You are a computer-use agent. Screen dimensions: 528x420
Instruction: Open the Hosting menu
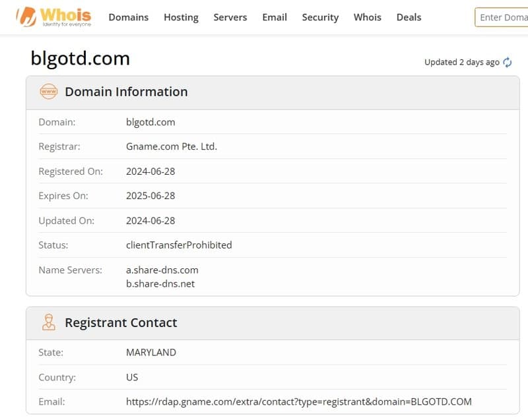point(181,17)
